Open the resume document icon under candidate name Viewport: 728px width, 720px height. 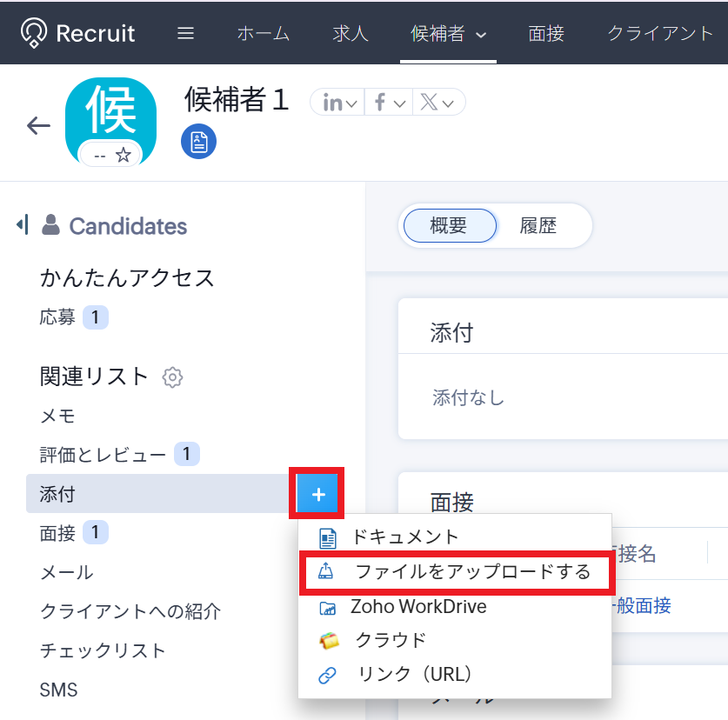pyautogui.click(x=198, y=142)
